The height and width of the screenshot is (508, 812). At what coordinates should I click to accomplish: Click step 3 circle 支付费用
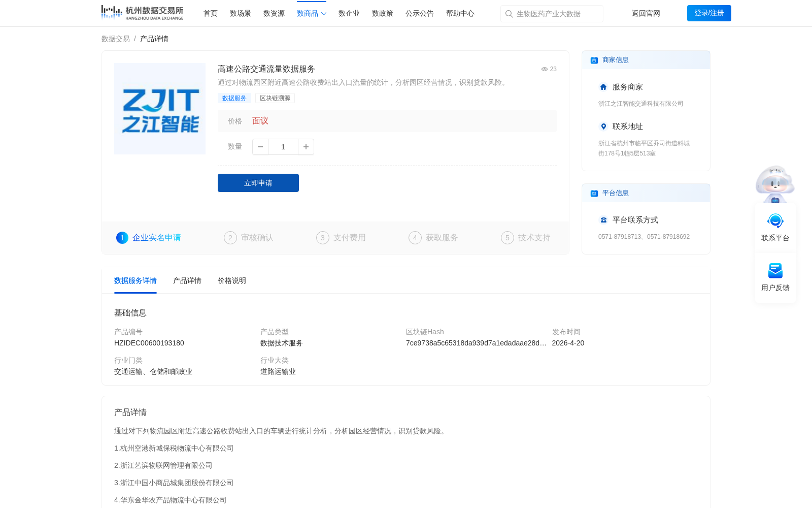(323, 238)
